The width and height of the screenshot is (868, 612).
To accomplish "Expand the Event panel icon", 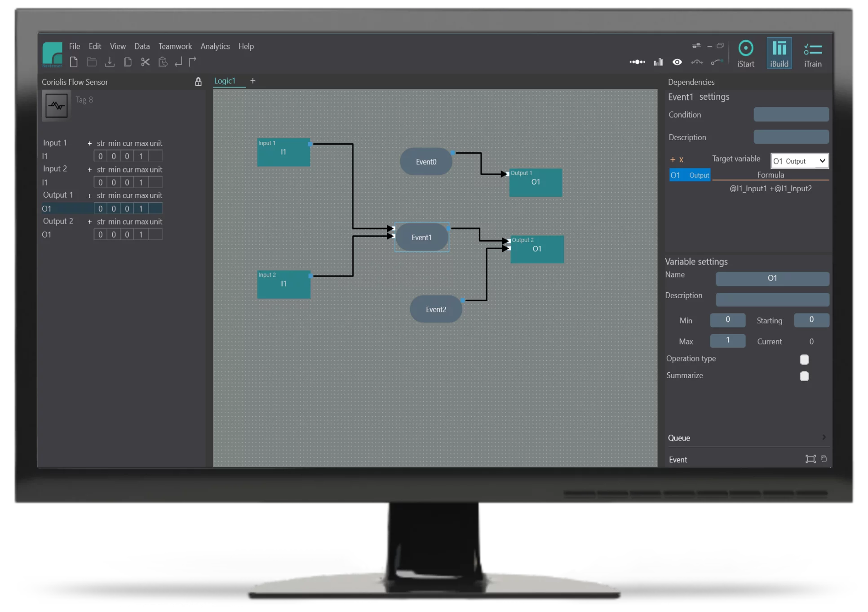I will point(810,459).
